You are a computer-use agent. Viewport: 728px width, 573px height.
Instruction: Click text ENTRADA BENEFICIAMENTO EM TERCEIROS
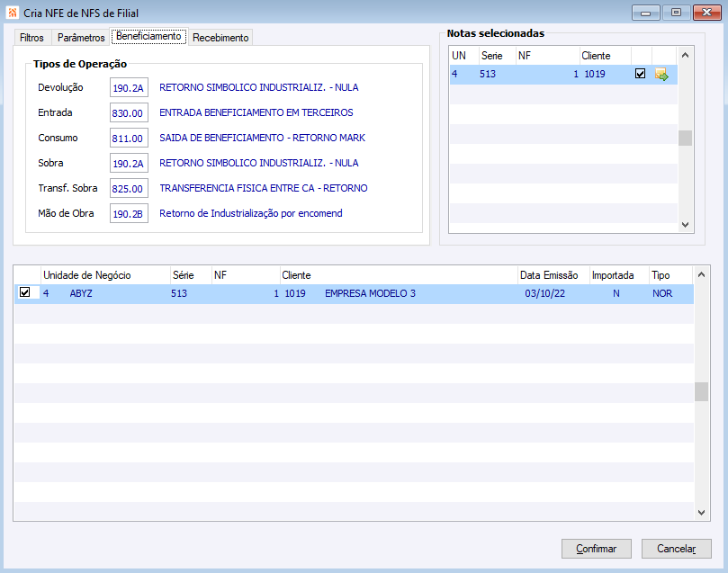point(256,112)
